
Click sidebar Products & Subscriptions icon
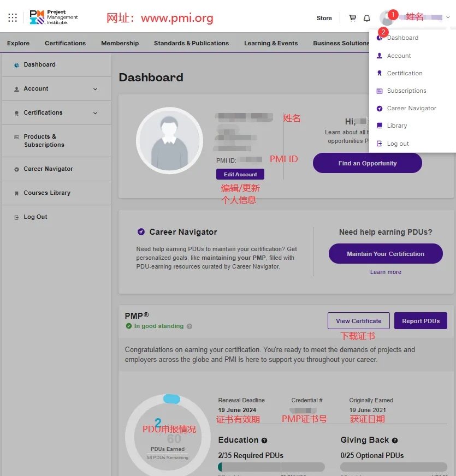(17, 137)
